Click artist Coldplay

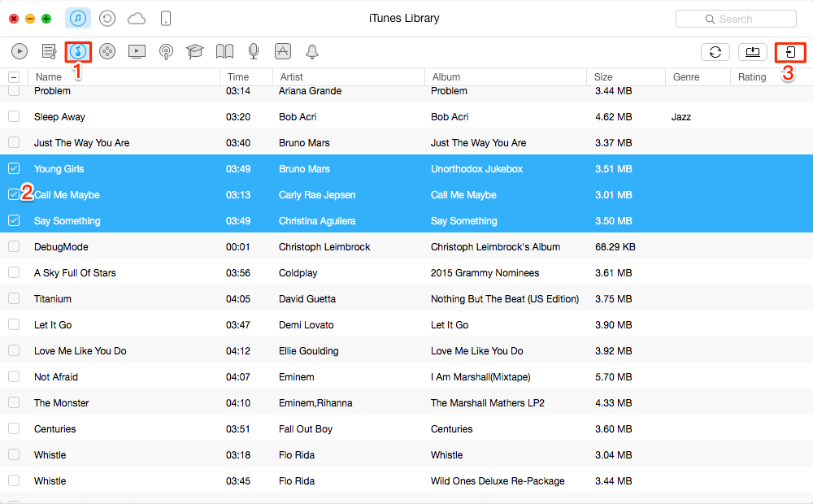[298, 273]
